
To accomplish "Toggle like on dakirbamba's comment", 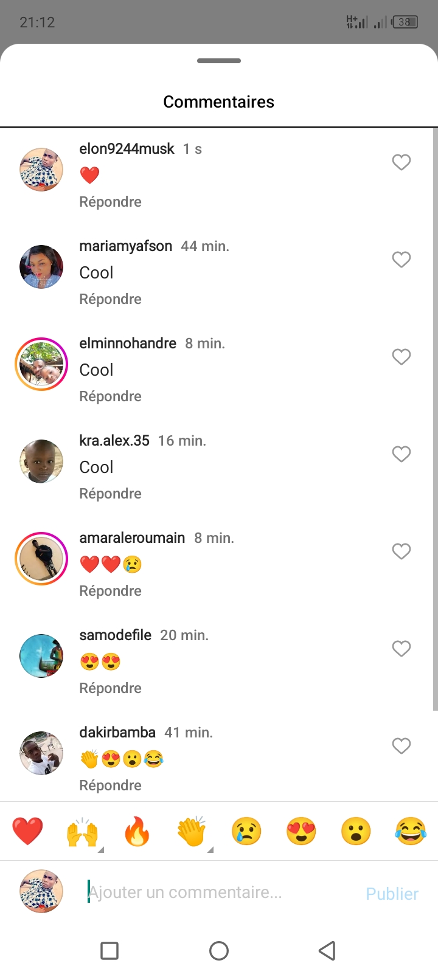I will (x=401, y=746).
